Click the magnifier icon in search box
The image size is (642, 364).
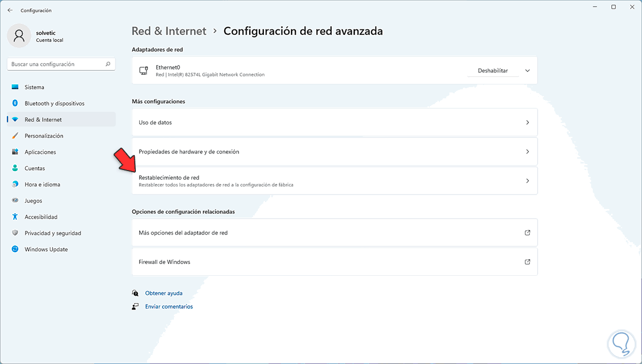108,64
